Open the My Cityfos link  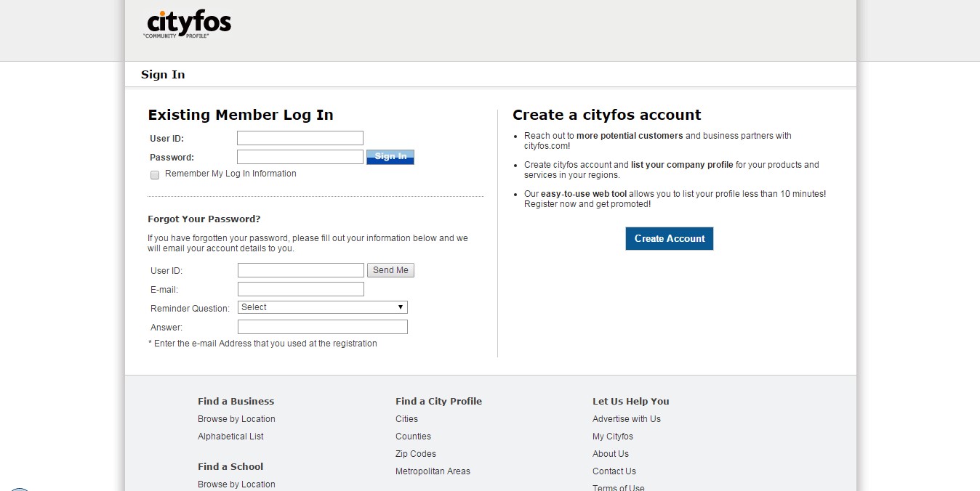(613, 437)
